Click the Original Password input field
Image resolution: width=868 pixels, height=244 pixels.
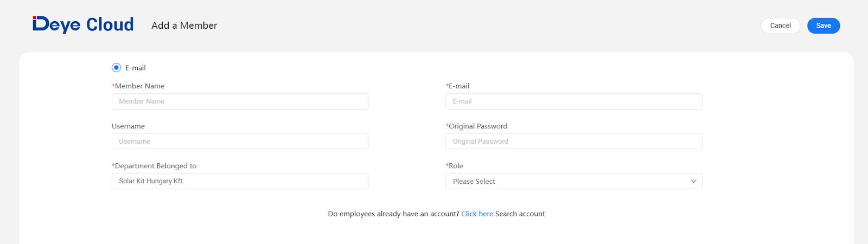[x=573, y=142]
